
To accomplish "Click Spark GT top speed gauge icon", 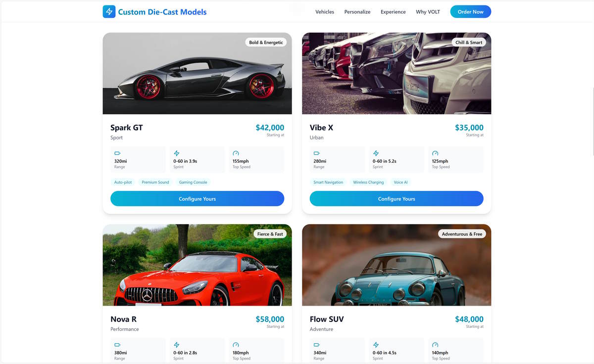I will click(236, 153).
